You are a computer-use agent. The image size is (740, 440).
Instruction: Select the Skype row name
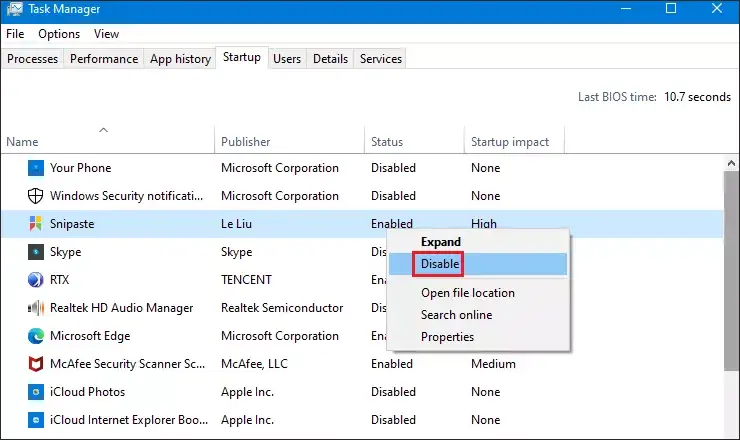point(66,252)
